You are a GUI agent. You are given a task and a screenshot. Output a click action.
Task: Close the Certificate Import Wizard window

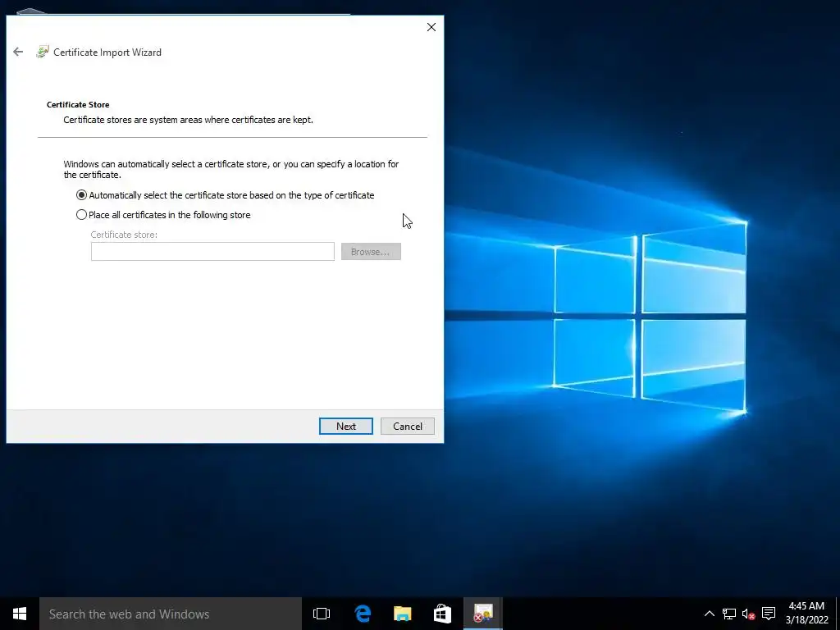[x=431, y=27]
